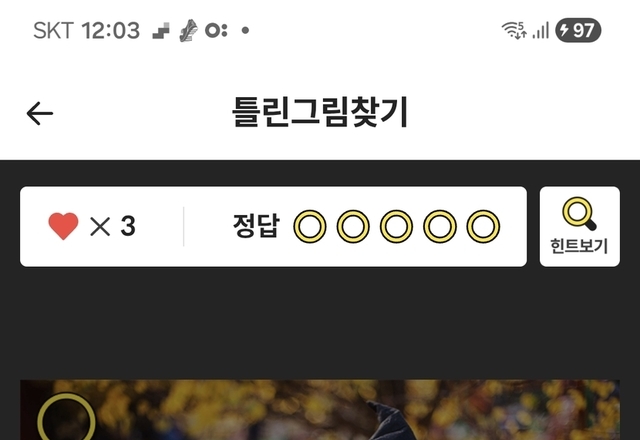Select the fourth 정답 answer circle
640x440 pixels.
[440, 226]
